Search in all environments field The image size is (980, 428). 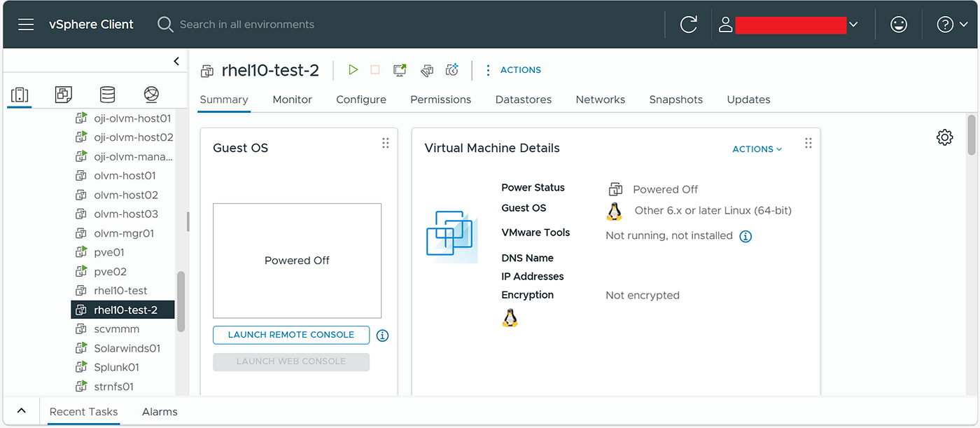[x=246, y=25]
